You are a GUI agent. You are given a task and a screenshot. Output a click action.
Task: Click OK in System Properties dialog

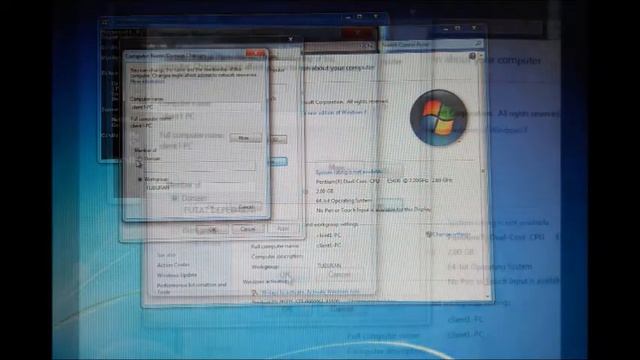pos(211,229)
